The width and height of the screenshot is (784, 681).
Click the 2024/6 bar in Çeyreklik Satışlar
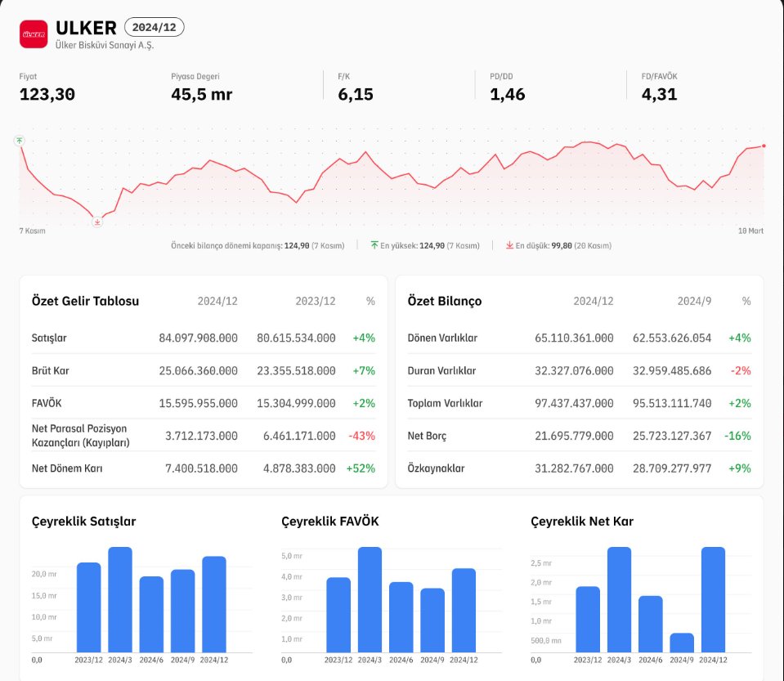pos(151,615)
